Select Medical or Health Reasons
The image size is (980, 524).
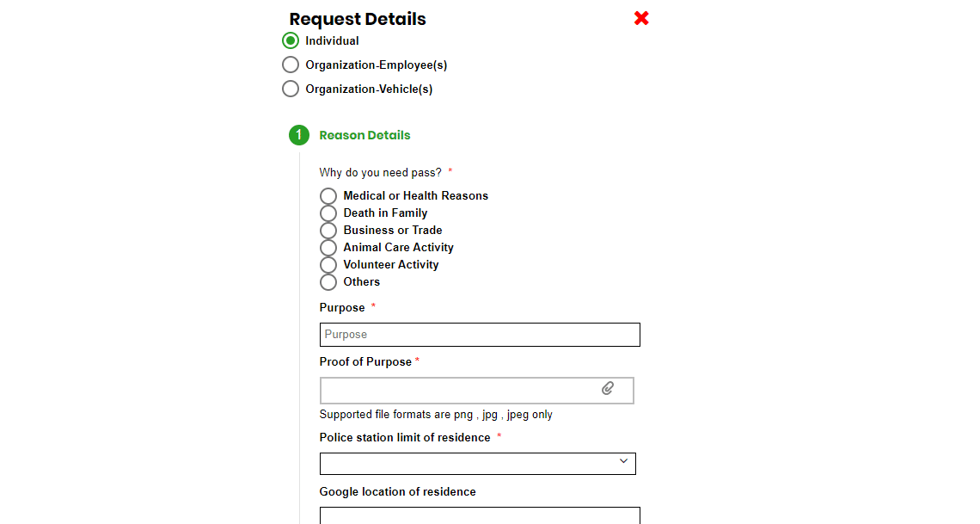point(328,196)
